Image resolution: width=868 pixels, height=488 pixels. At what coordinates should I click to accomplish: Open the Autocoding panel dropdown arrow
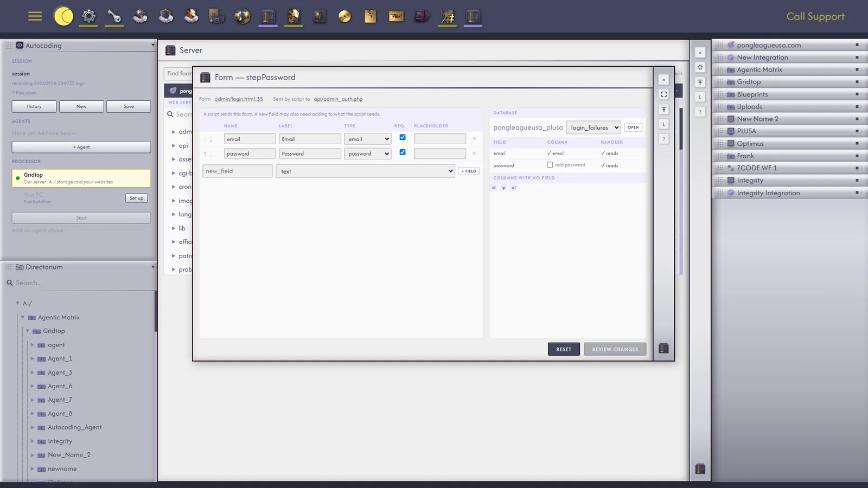[x=153, y=46]
